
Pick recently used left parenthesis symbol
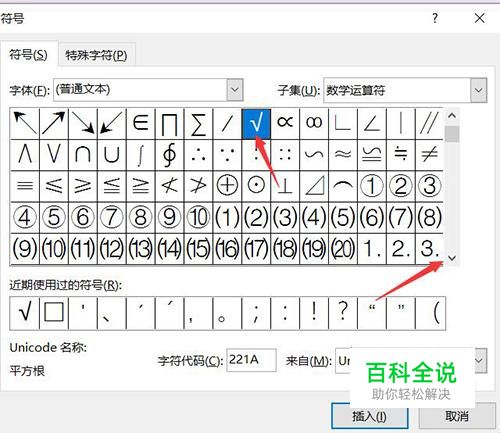coord(430,313)
